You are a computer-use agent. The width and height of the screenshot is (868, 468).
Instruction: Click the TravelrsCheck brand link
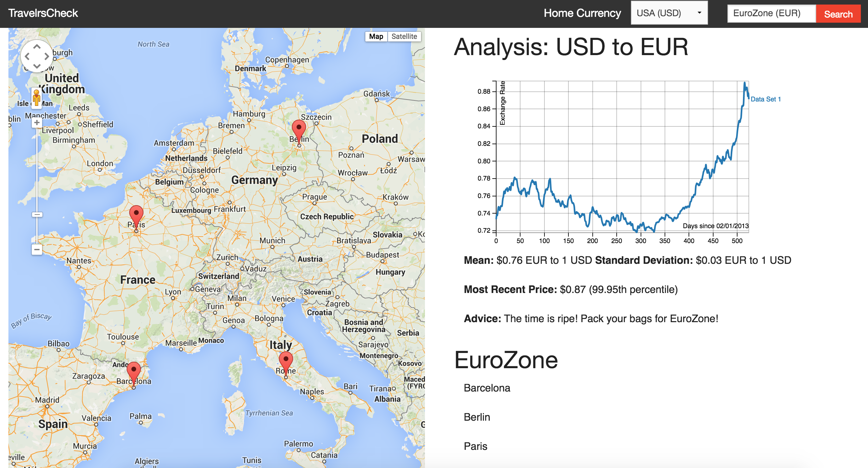[43, 13]
